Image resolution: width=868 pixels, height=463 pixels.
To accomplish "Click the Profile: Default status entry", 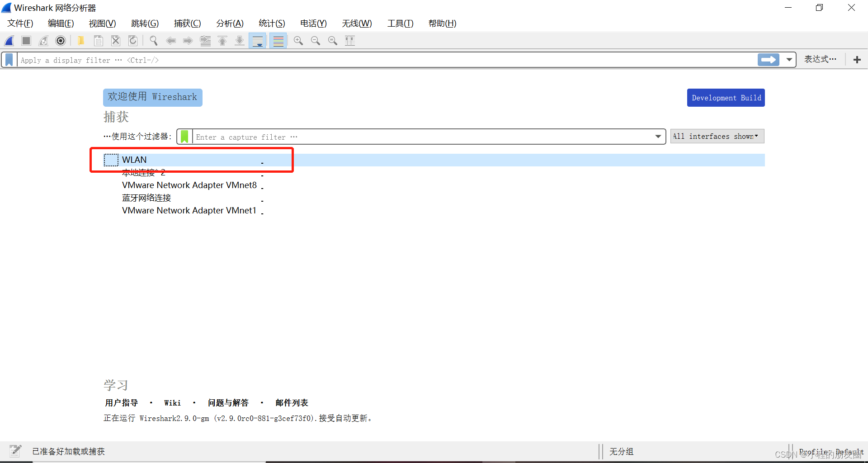I will point(831,452).
